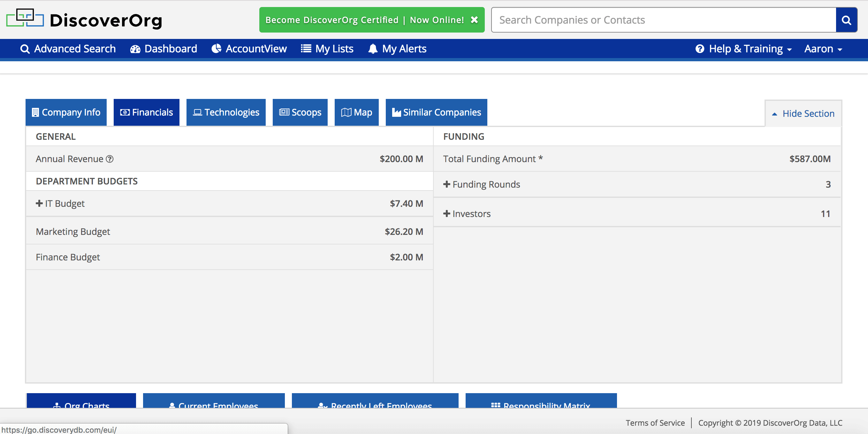Expand the Investors row
The width and height of the screenshot is (868, 434).
tap(446, 213)
